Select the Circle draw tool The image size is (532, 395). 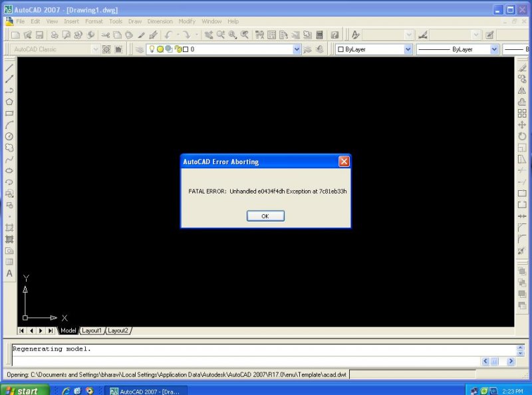pyautogui.click(x=9, y=136)
